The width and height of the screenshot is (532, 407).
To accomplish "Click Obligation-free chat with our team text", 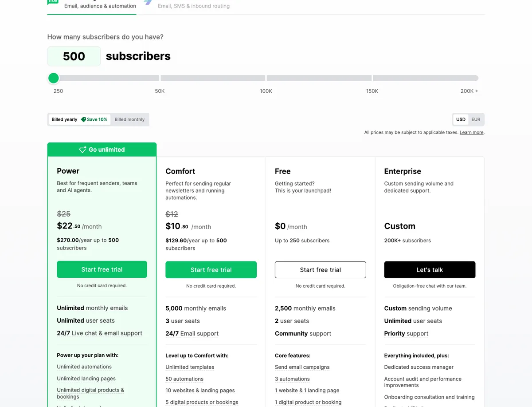I will click(430, 286).
